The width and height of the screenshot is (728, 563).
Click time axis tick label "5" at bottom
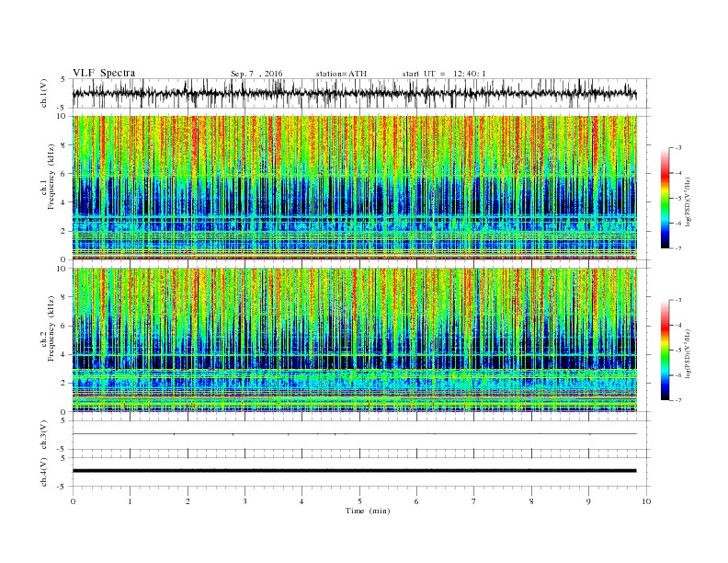tap(359, 501)
